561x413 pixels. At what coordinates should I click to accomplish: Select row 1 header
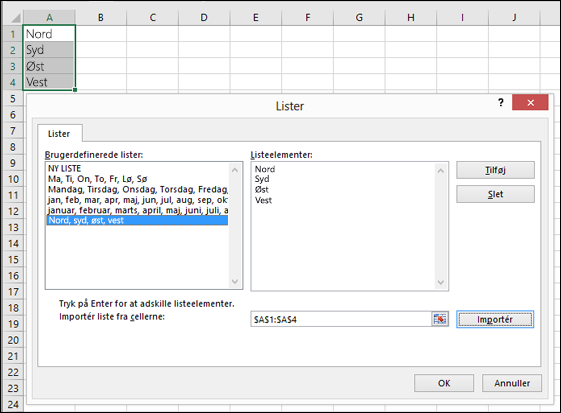point(13,34)
